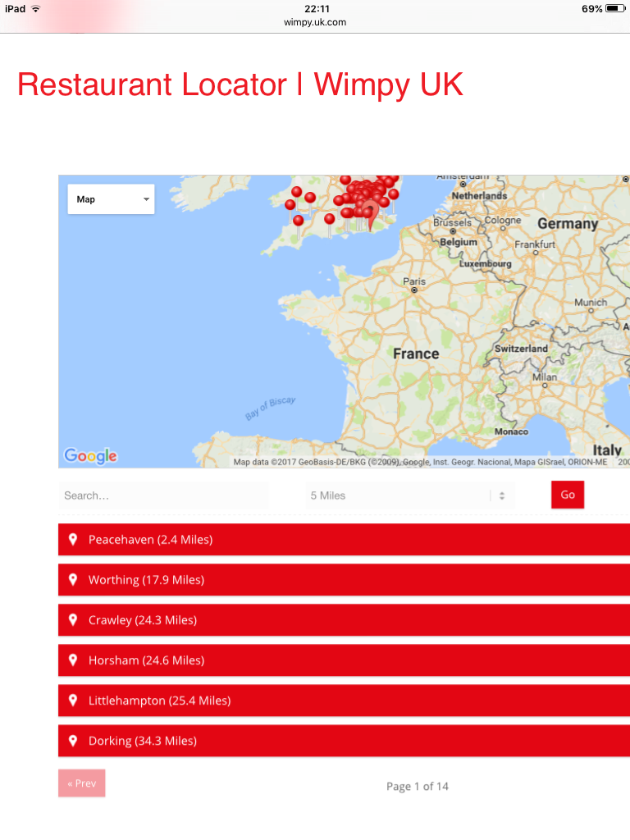Click the France label on the map
The height and width of the screenshot is (840, 630).
416,354
